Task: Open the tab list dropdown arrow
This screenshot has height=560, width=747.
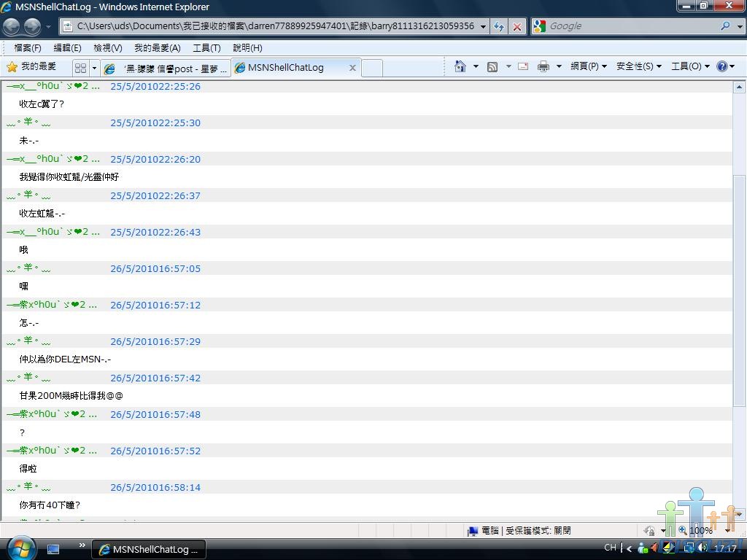Action: (x=94, y=68)
